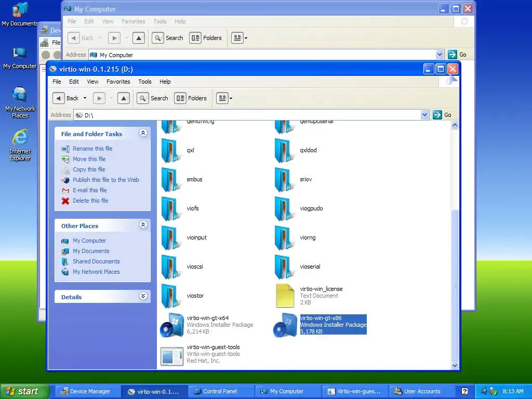The height and width of the screenshot is (399, 532).
Task: Open Back history dropdown arrow
Action: click(85, 98)
